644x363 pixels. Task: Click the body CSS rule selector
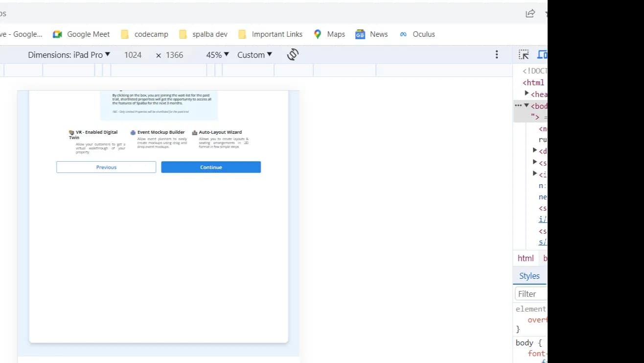click(x=524, y=342)
